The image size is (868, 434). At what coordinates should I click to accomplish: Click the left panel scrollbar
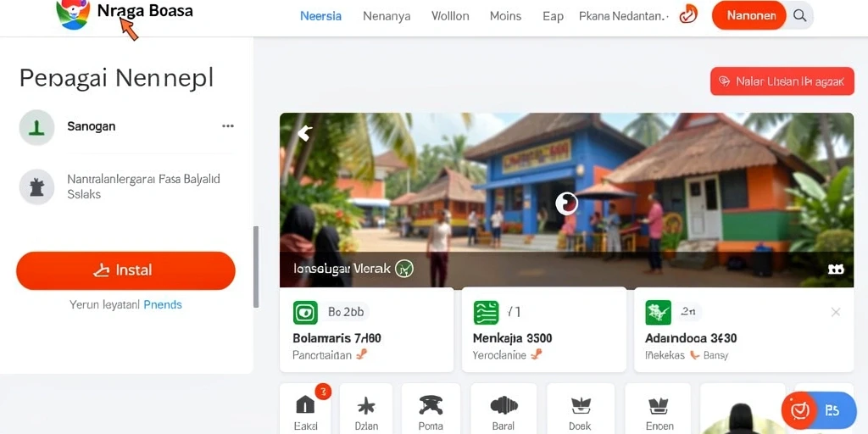[256, 267]
